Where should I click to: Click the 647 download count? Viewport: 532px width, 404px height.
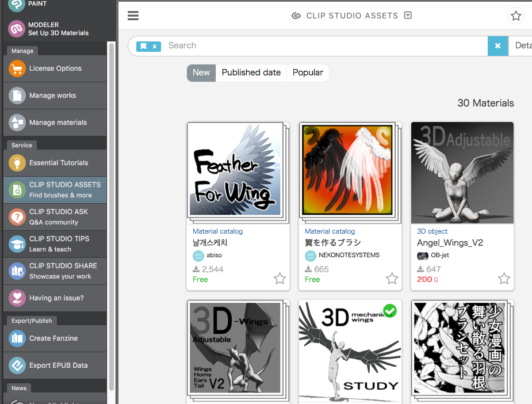(433, 269)
